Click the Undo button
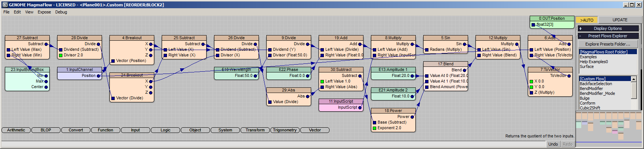 pos(553,144)
